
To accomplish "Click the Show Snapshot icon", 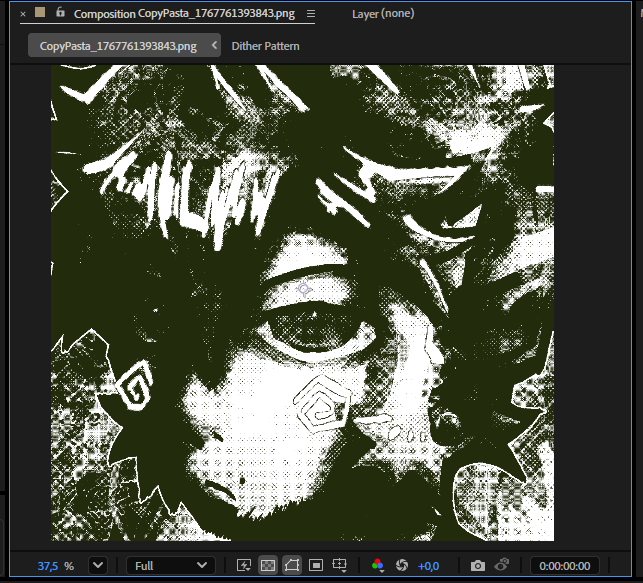I will point(502,565).
